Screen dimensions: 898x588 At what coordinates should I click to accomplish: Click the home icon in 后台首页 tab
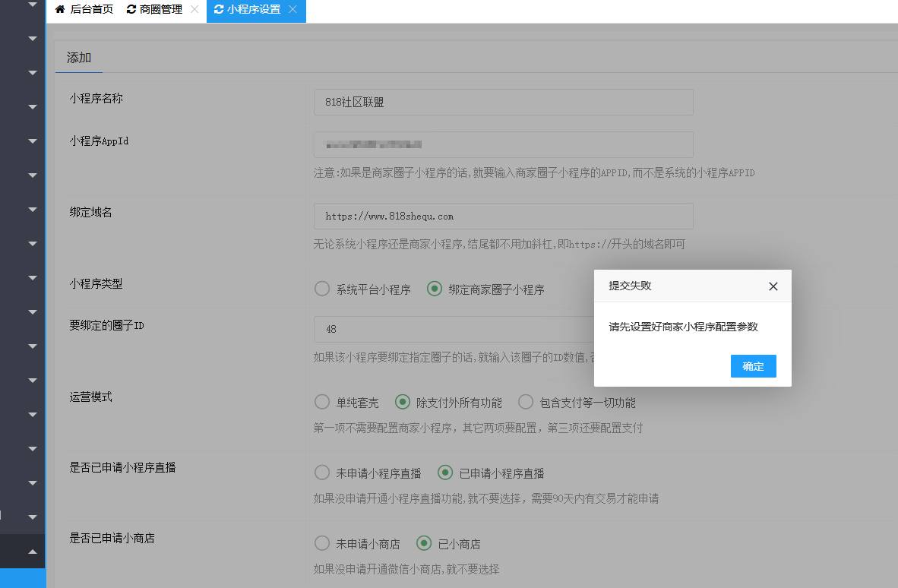(x=60, y=10)
